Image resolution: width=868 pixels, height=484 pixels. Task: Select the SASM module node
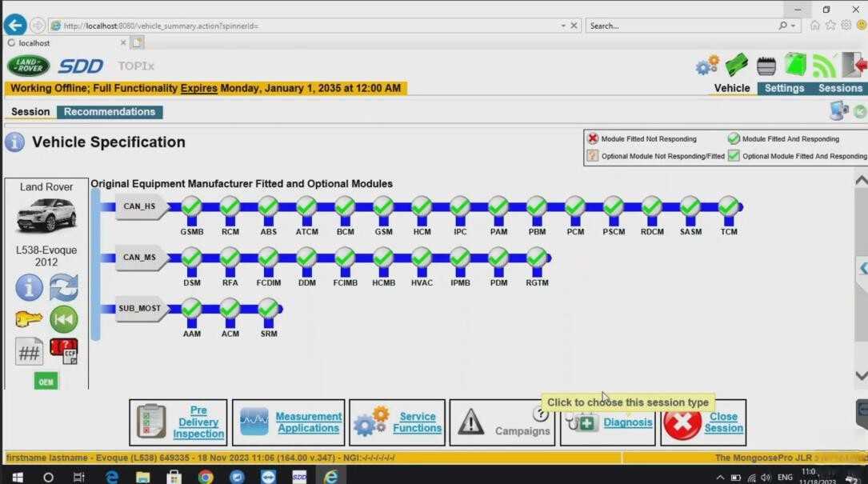[690, 207]
